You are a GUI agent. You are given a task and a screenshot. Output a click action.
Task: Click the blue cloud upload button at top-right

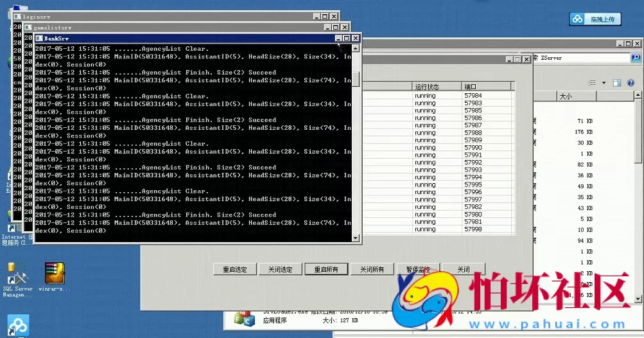[595, 19]
